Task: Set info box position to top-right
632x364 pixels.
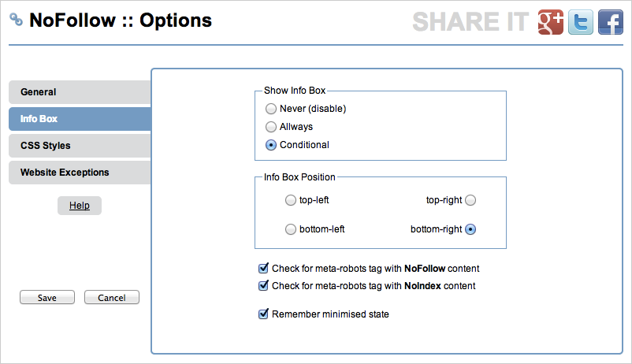Action: click(x=470, y=200)
